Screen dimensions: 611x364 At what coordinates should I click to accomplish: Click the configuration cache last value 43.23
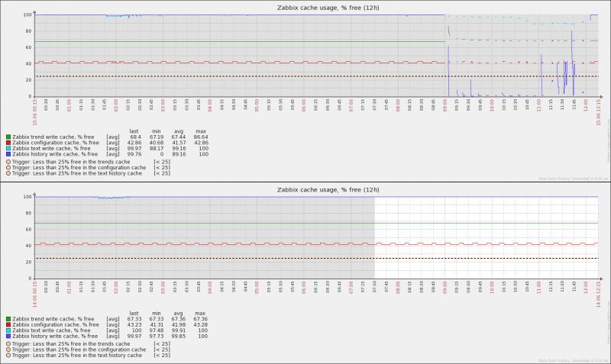(x=134, y=324)
